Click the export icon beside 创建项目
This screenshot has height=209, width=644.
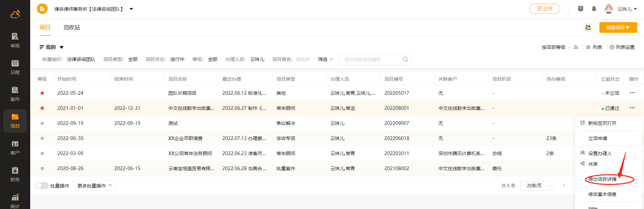tap(588, 27)
